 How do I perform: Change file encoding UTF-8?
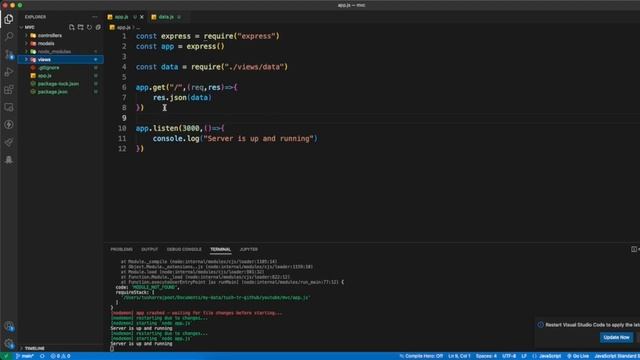[x=509, y=356]
